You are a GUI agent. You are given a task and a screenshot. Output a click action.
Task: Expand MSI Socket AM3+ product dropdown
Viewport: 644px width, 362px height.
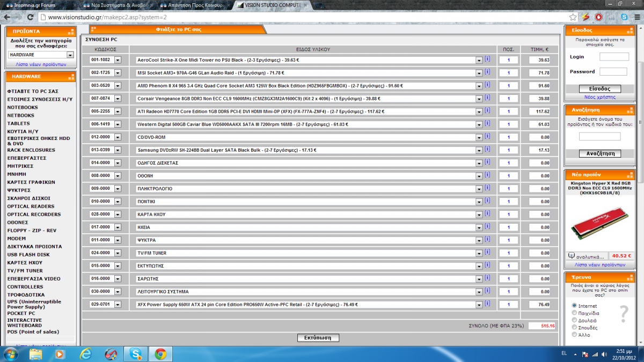pyautogui.click(x=479, y=73)
